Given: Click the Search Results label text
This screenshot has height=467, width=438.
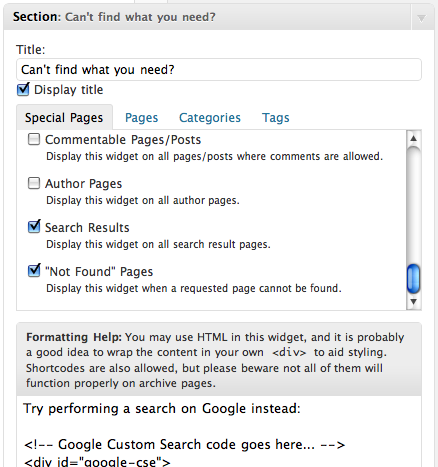Looking at the screenshot, I should (x=87, y=228).
